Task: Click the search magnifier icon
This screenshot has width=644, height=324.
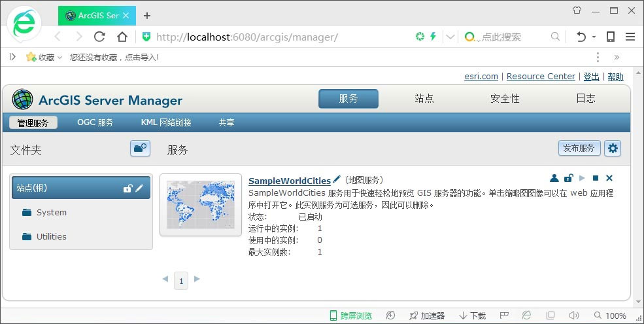Action: (x=555, y=37)
